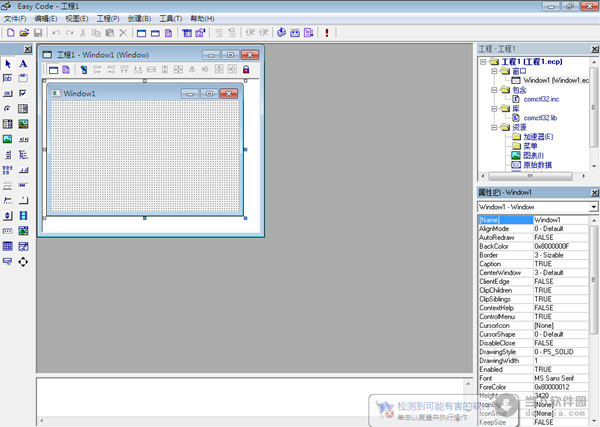
Task: Click the ForeColor value 0x80000012
Action: point(561,387)
